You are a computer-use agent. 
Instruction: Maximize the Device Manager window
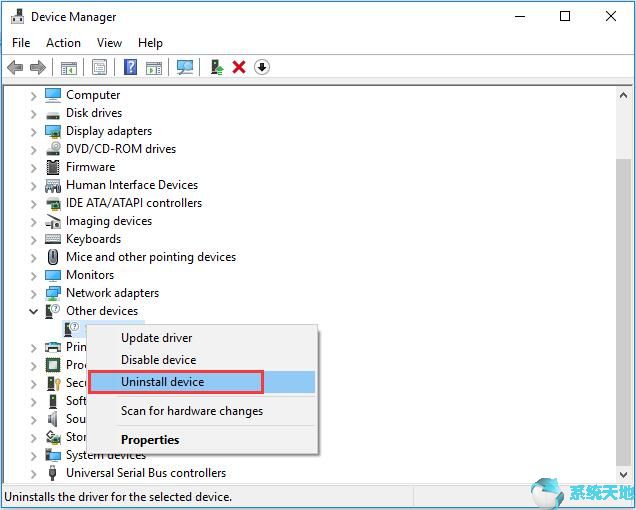565,17
